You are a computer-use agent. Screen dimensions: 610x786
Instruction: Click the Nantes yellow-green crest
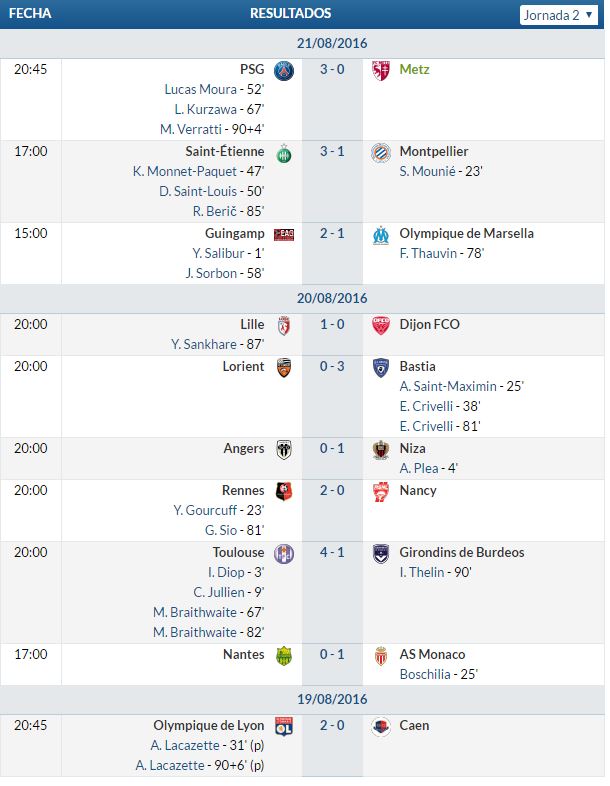pos(284,656)
